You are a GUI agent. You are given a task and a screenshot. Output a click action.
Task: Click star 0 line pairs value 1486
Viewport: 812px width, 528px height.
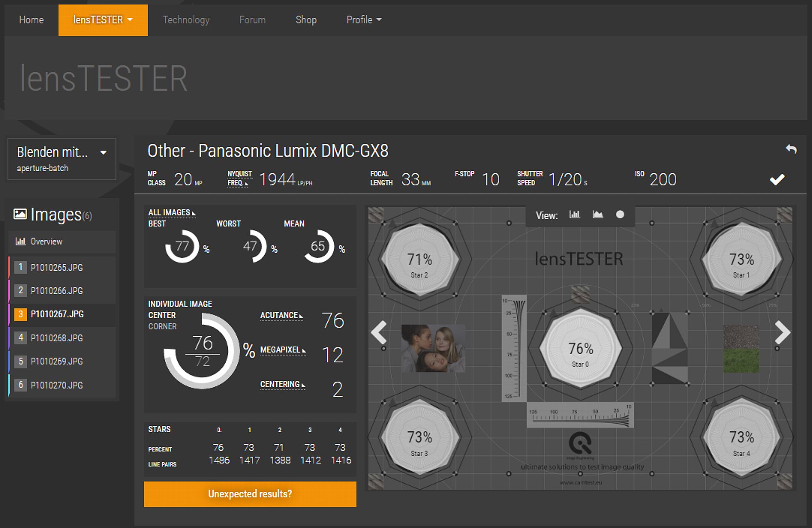coord(219,460)
